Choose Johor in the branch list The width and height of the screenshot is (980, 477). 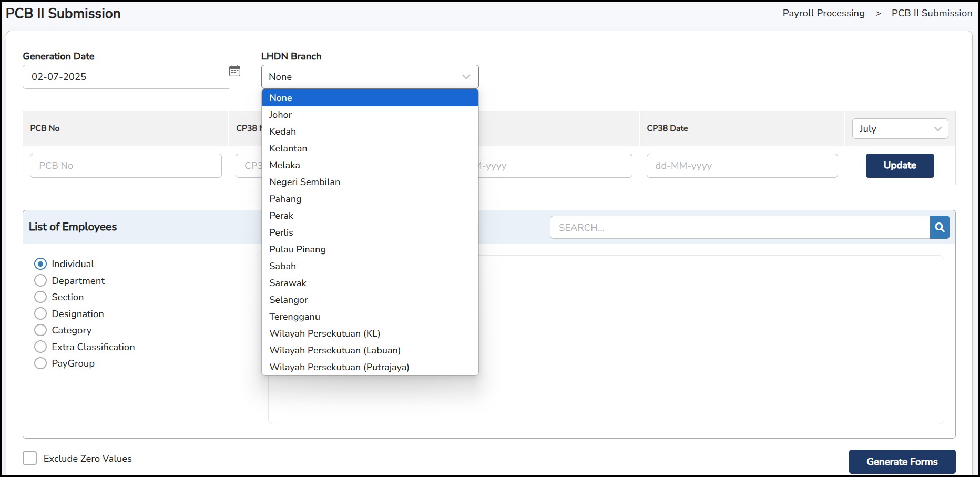coord(280,115)
